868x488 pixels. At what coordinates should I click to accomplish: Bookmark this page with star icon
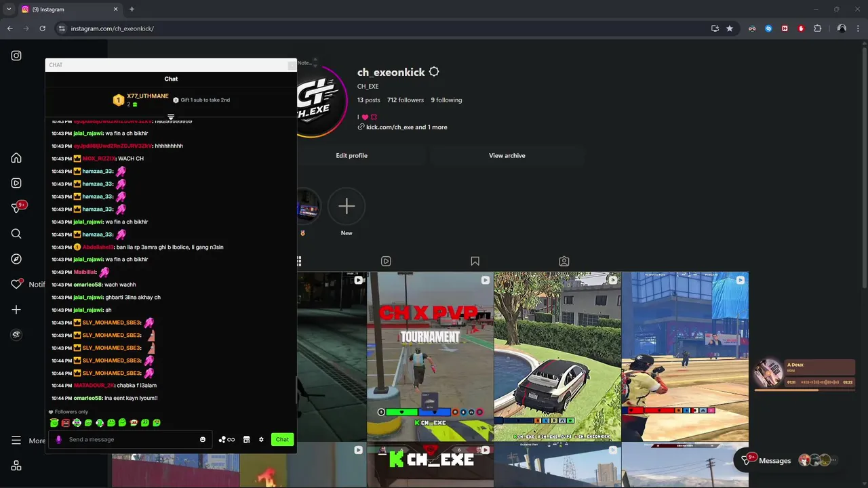click(730, 28)
